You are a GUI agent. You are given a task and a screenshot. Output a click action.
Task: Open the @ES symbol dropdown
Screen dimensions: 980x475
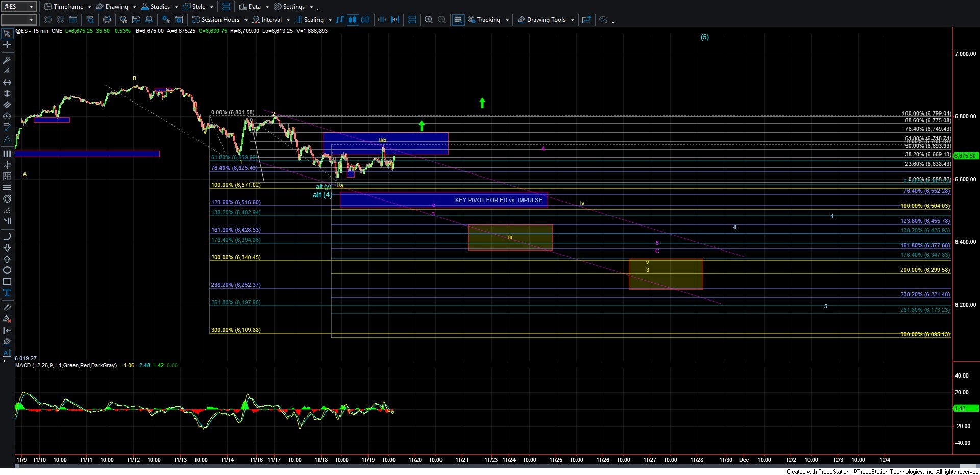(x=31, y=7)
